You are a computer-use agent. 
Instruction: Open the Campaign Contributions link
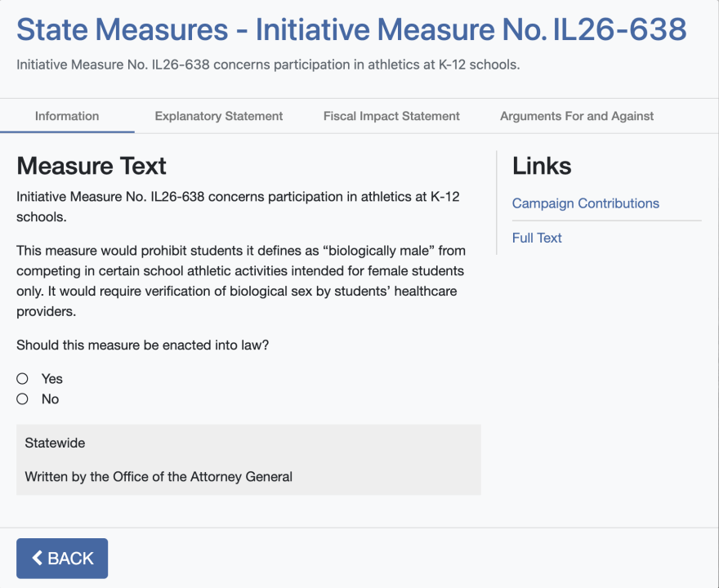click(x=586, y=203)
